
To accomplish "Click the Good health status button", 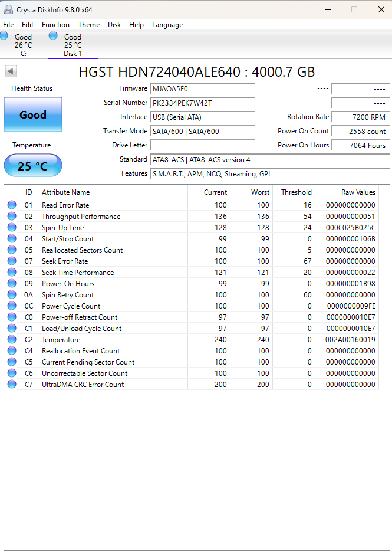I will (33, 114).
